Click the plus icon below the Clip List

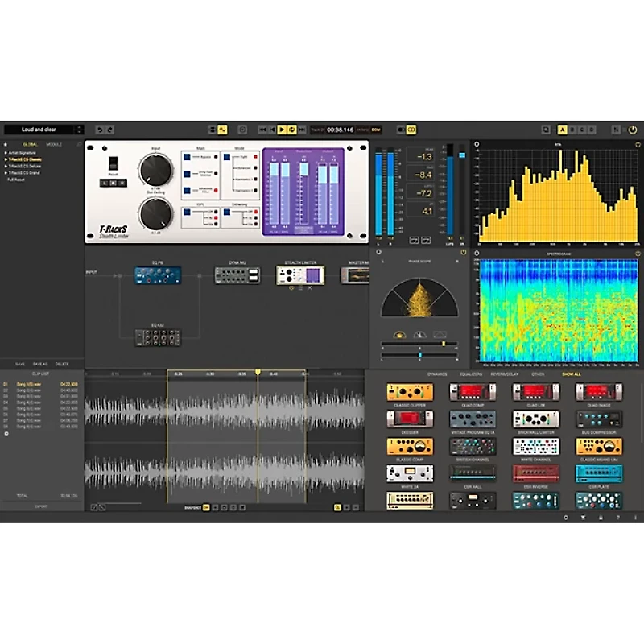6,433
